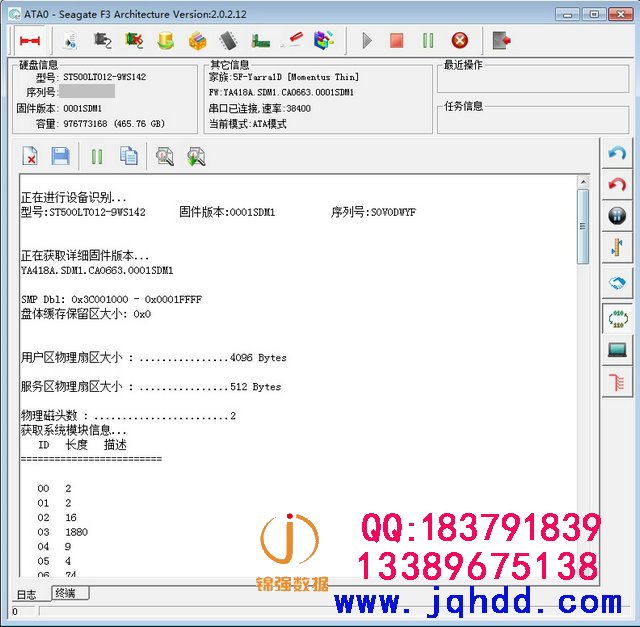640x627 pixels.
Task: Click the serial port speed 38400 line
Action: click(260, 108)
